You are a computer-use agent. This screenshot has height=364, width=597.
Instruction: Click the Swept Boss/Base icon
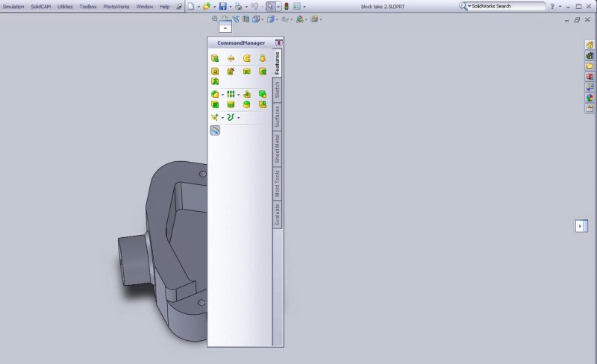[247, 59]
